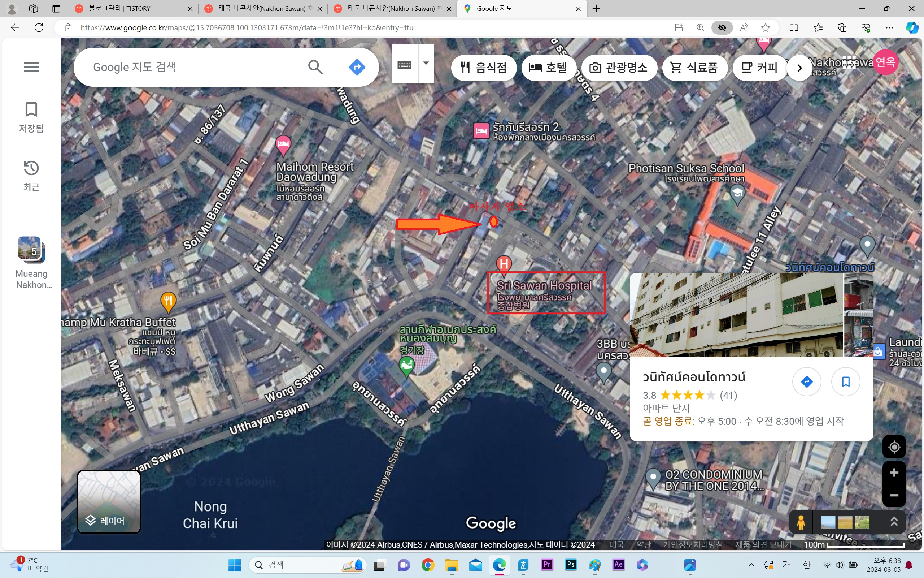Show more category chips with the chevron
924x578 pixels.
pyautogui.click(x=799, y=68)
